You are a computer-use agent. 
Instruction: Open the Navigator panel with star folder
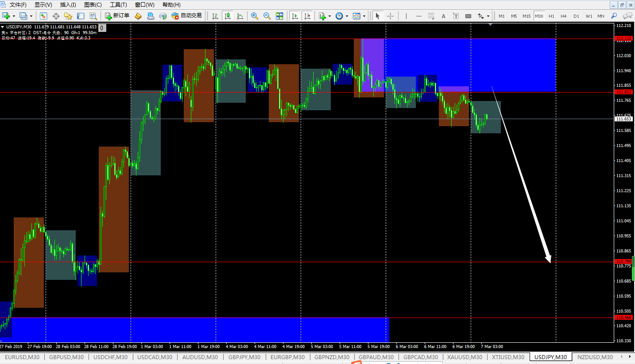tap(68, 16)
